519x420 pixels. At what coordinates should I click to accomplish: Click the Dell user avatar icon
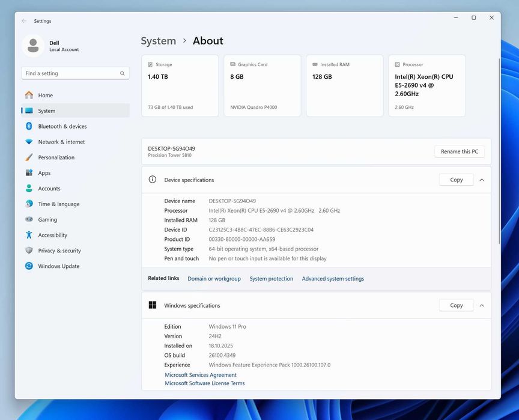click(33, 45)
